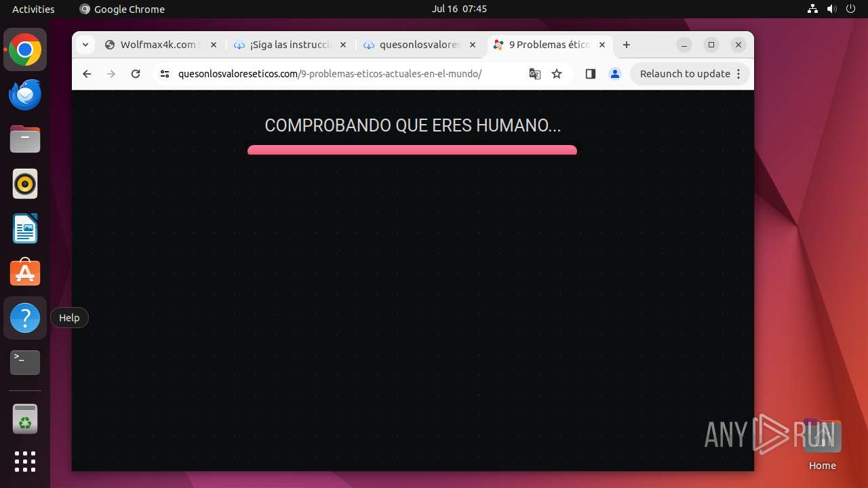Show Applications grid
Screen dimensions: 868x488
(x=25, y=462)
